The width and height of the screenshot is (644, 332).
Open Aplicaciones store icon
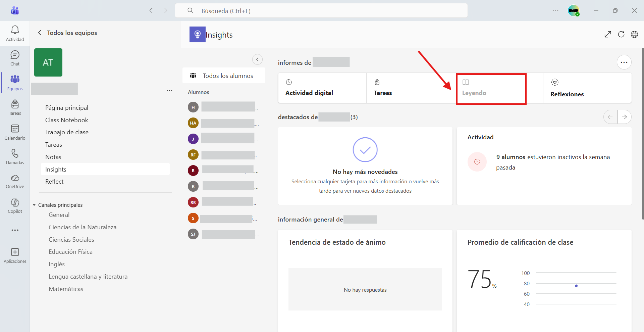pyautogui.click(x=15, y=256)
